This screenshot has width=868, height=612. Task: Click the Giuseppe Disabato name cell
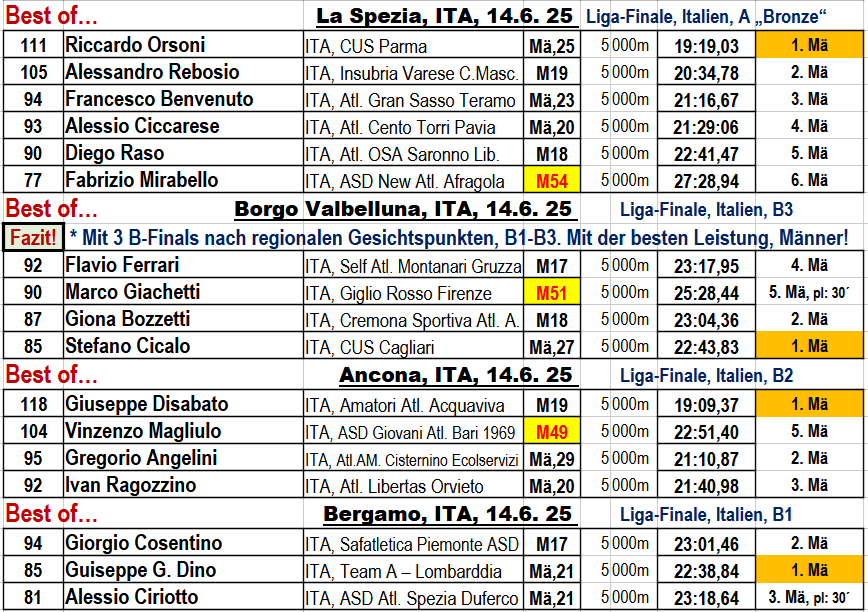183,404
